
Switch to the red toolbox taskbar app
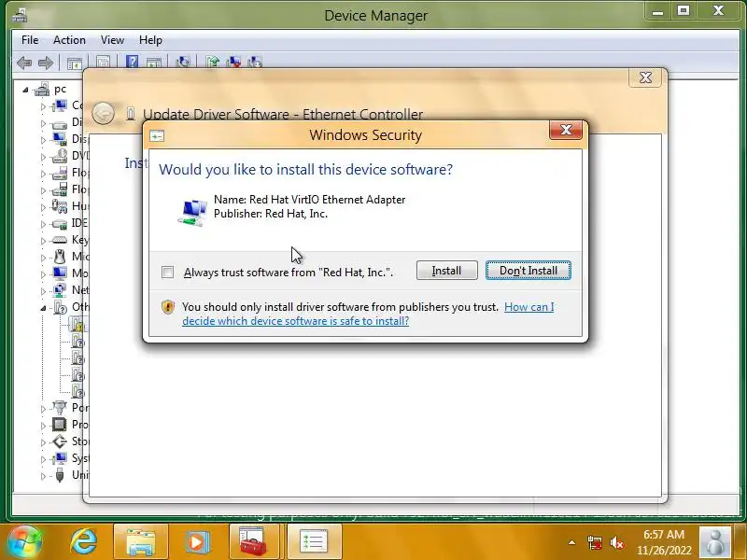(253, 542)
